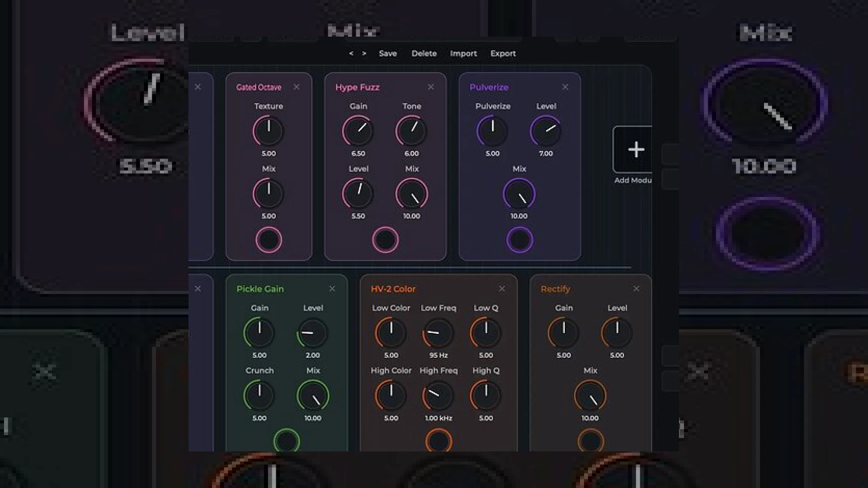Image resolution: width=868 pixels, height=488 pixels.
Task: Click Export in the preset bar
Action: point(503,53)
